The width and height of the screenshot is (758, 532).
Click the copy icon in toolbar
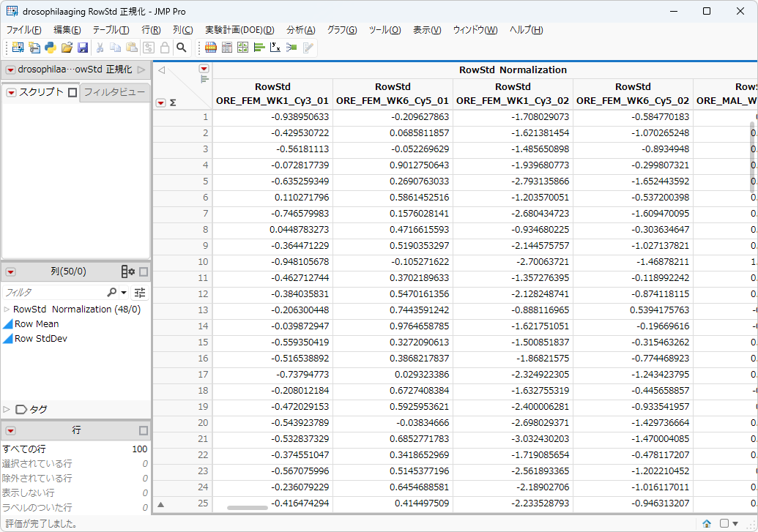[x=116, y=48]
